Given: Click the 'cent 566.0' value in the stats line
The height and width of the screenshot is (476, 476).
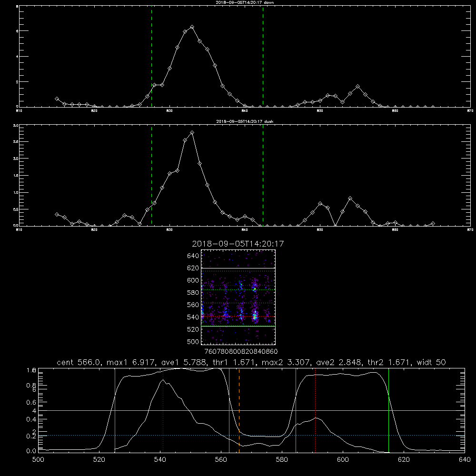Looking at the screenshot, I should coord(79,362).
